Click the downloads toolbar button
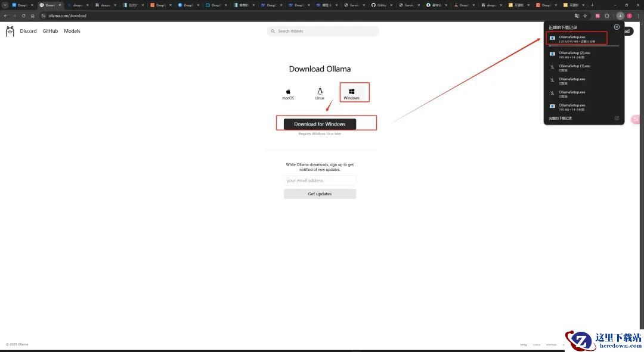 (620, 15)
